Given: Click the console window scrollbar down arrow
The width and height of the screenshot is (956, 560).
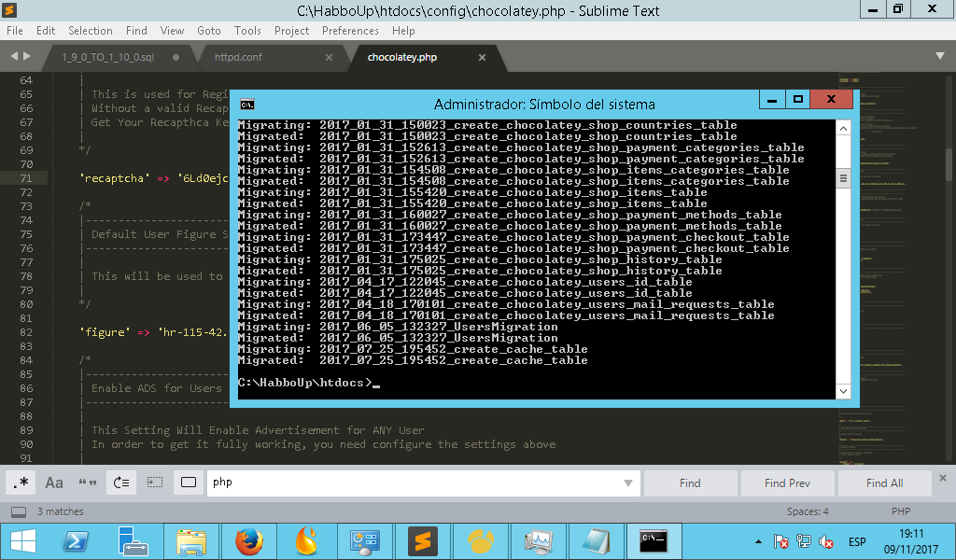Looking at the screenshot, I should 843,391.
